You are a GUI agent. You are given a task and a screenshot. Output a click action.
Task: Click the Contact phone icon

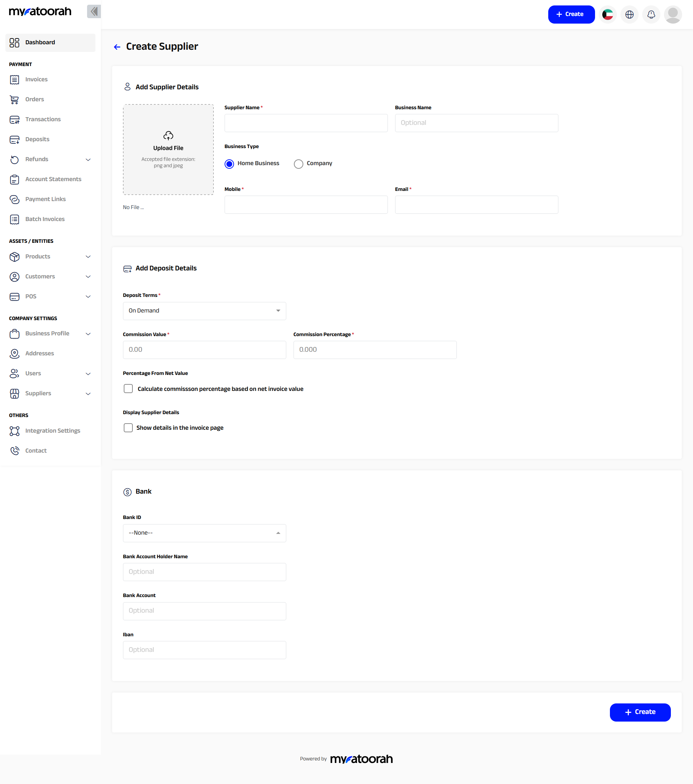[14, 451]
